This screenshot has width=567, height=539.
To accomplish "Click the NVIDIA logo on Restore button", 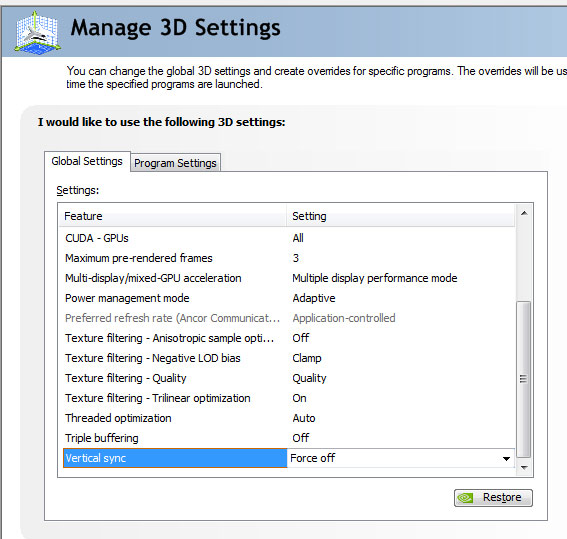I will (465, 498).
